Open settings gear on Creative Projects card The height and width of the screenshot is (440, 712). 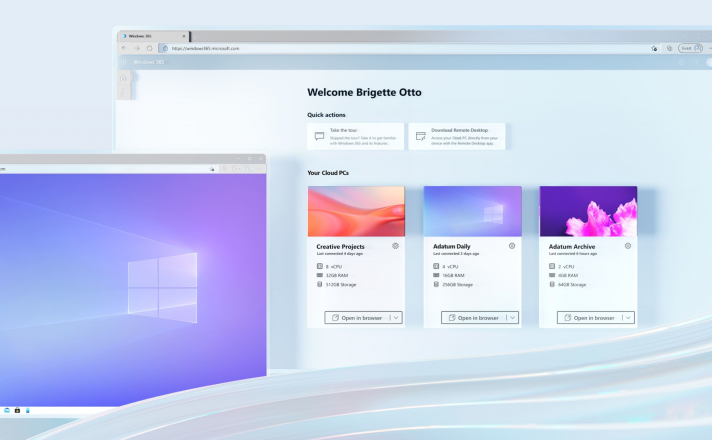pyautogui.click(x=396, y=246)
